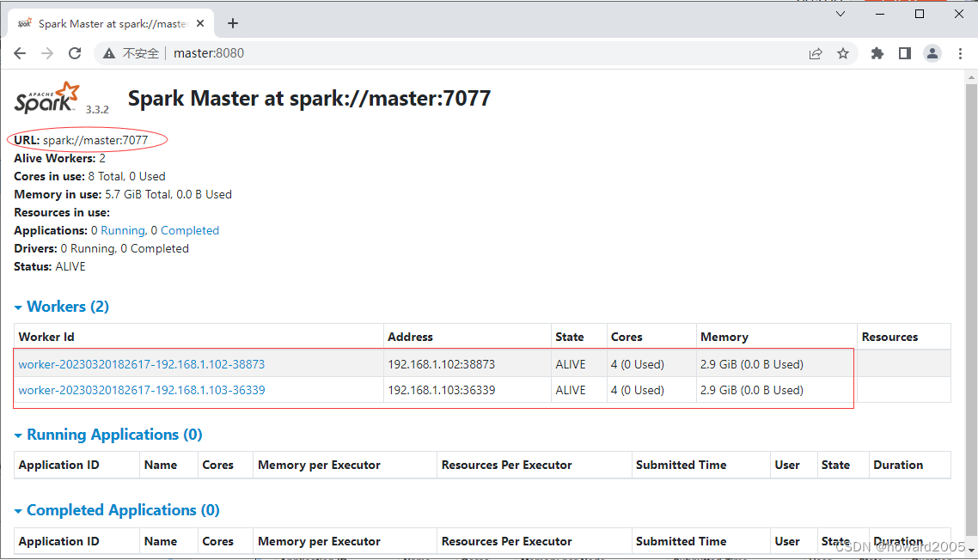Open the browser extensions puzzle icon

point(877,53)
